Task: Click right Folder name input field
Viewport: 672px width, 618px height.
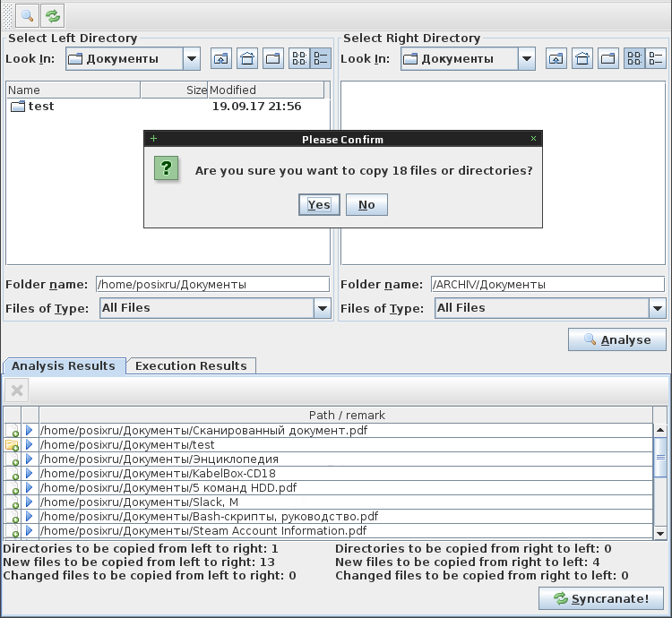Action: [547, 285]
